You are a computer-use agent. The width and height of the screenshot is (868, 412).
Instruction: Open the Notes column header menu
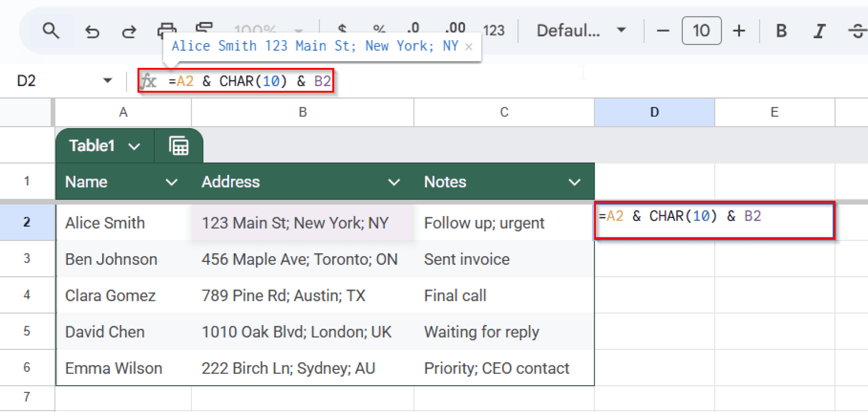tap(574, 182)
